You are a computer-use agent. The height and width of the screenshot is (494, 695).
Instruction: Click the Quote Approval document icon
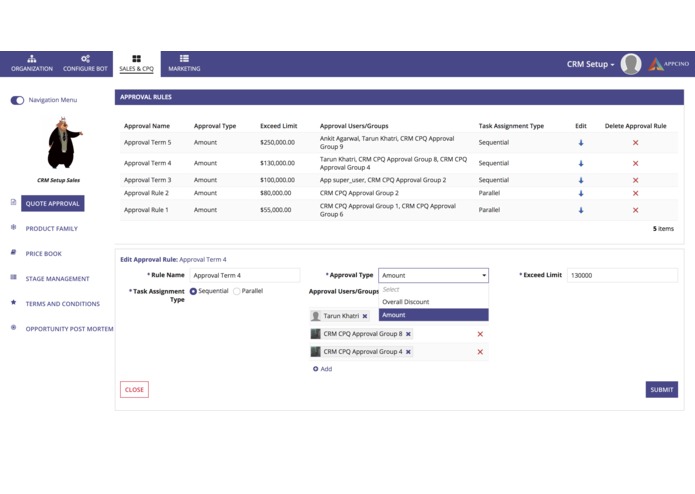(13, 202)
